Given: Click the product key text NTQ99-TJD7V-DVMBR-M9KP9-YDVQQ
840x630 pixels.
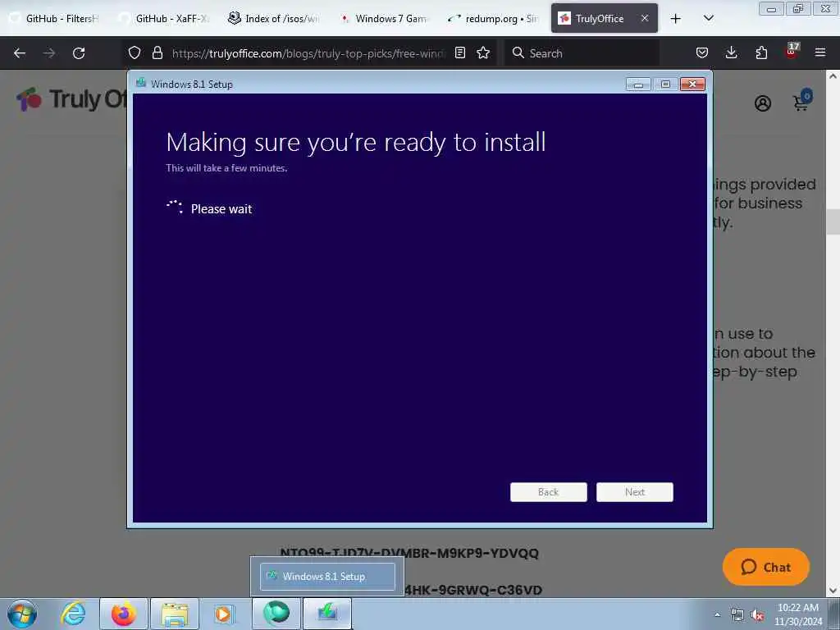Looking at the screenshot, I should tap(409, 553).
